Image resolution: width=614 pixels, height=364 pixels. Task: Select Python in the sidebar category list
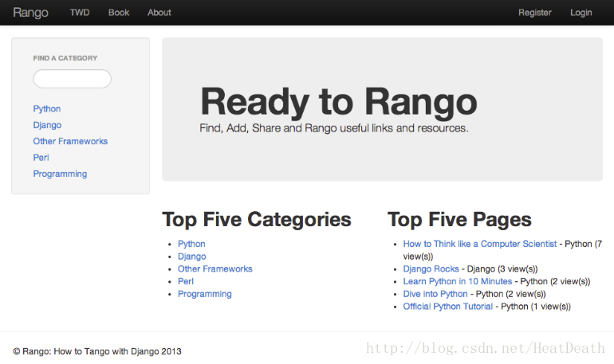click(47, 109)
